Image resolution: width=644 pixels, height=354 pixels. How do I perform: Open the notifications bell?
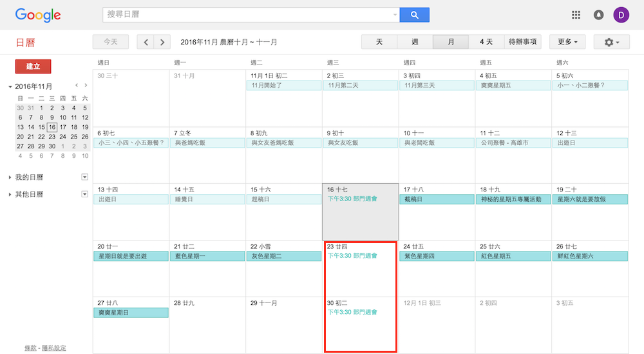point(599,15)
